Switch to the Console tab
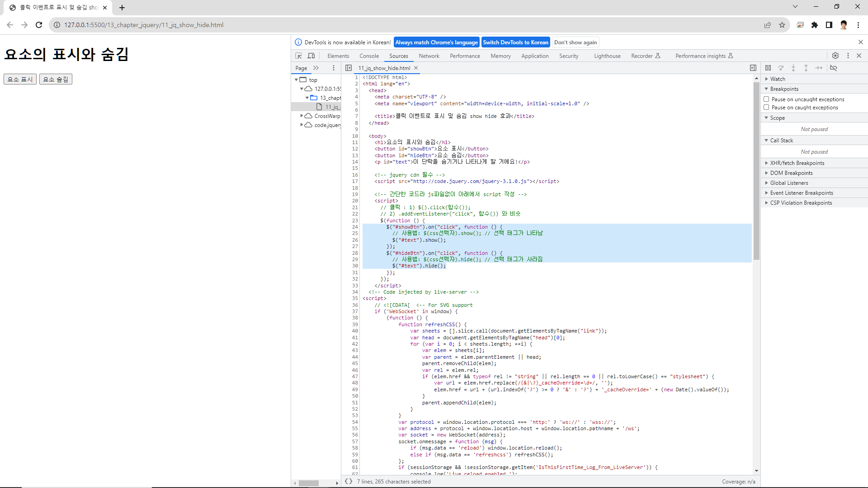 pos(369,56)
